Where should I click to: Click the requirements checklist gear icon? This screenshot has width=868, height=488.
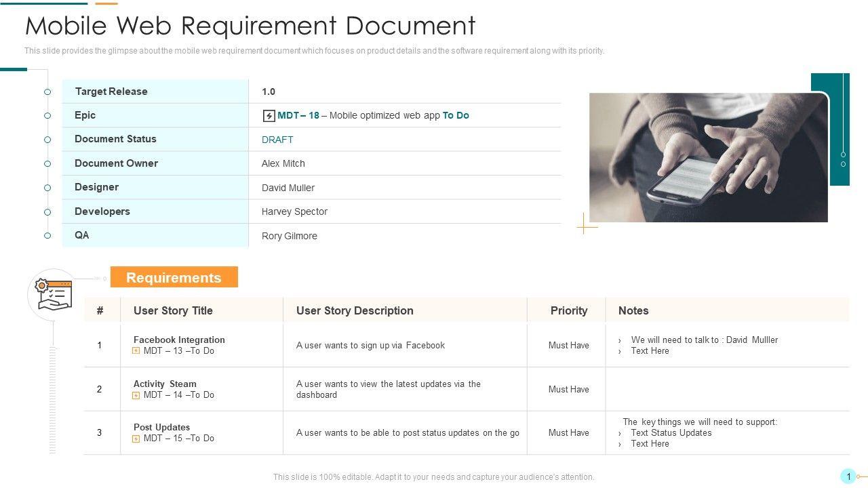point(54,294)
